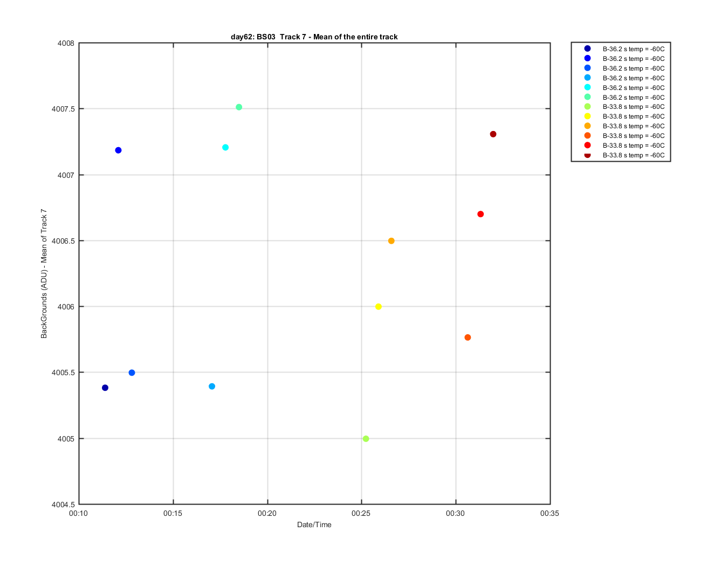Select the lime green legend marker
Image resolution: width=728 pixels, height=566 pixels.
(587, 107)
